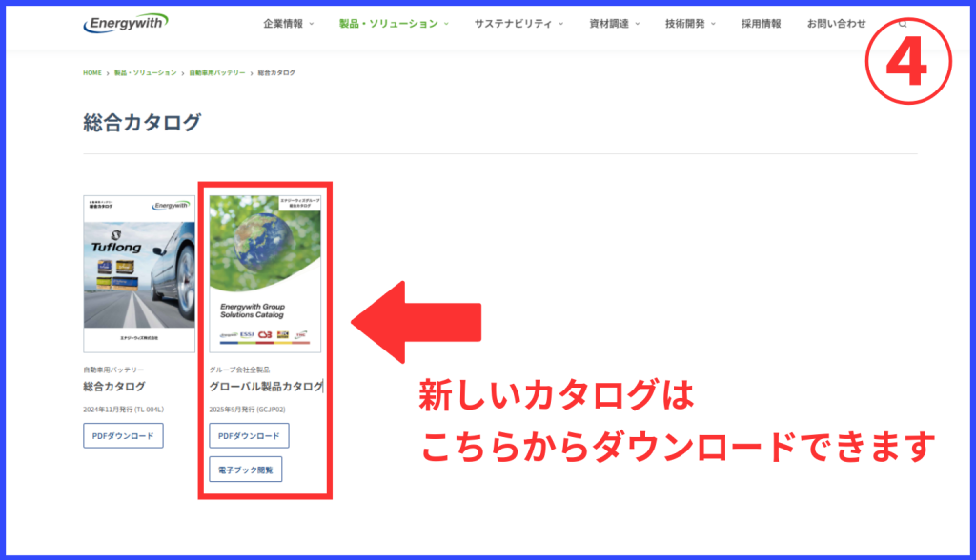Screen dimensions: 976x560
Task: Download the PDF for the グローバル製品カタログ
Action: point(249,436)
